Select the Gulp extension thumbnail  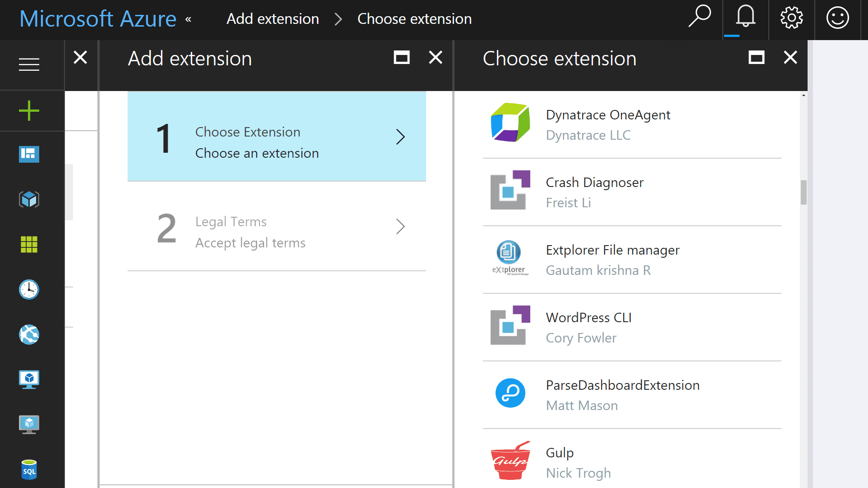510,461
